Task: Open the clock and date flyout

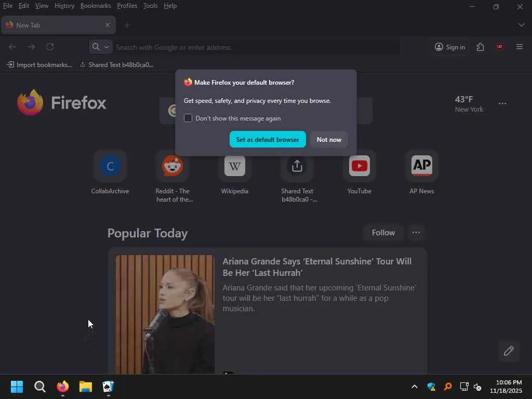Action: (506, 387)
